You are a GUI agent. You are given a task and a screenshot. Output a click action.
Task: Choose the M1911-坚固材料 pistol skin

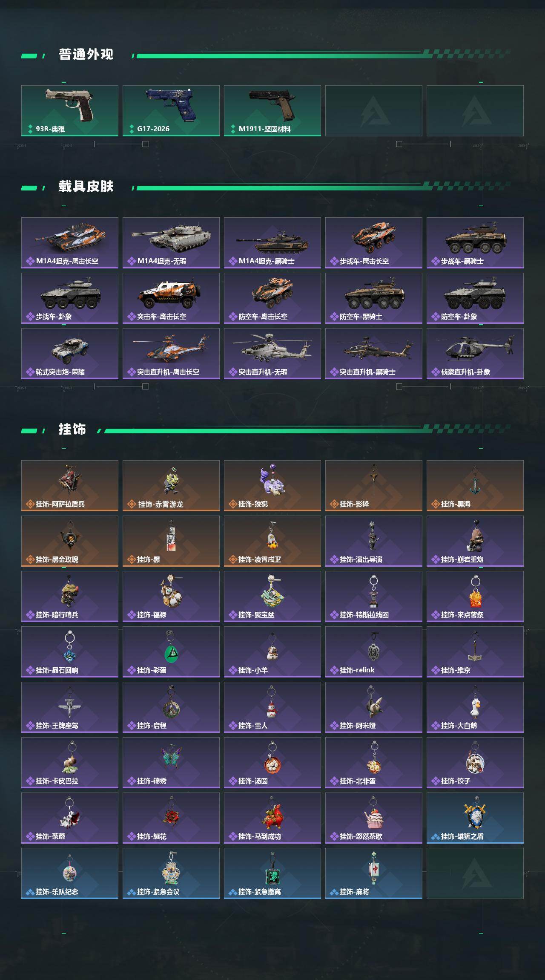[x=272, y=111]
